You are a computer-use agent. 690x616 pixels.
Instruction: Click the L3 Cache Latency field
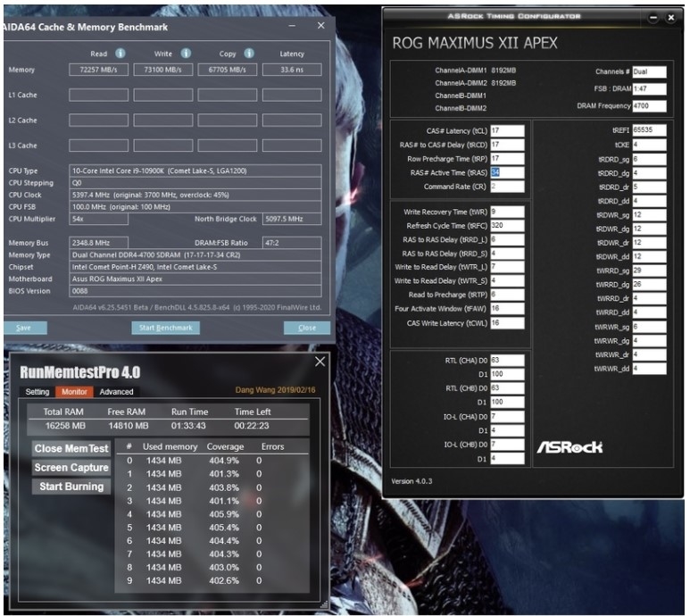coord(292,146)
